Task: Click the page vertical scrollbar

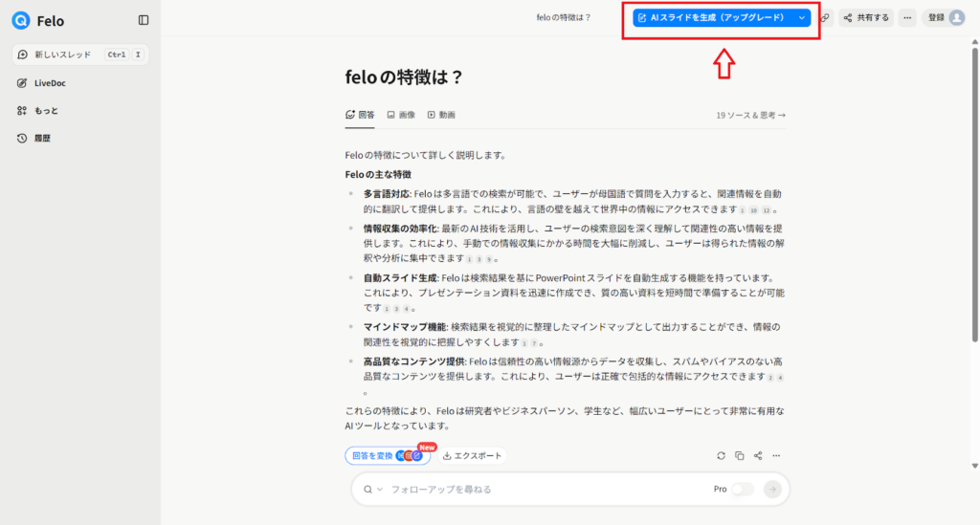Action: click(974, 193)
